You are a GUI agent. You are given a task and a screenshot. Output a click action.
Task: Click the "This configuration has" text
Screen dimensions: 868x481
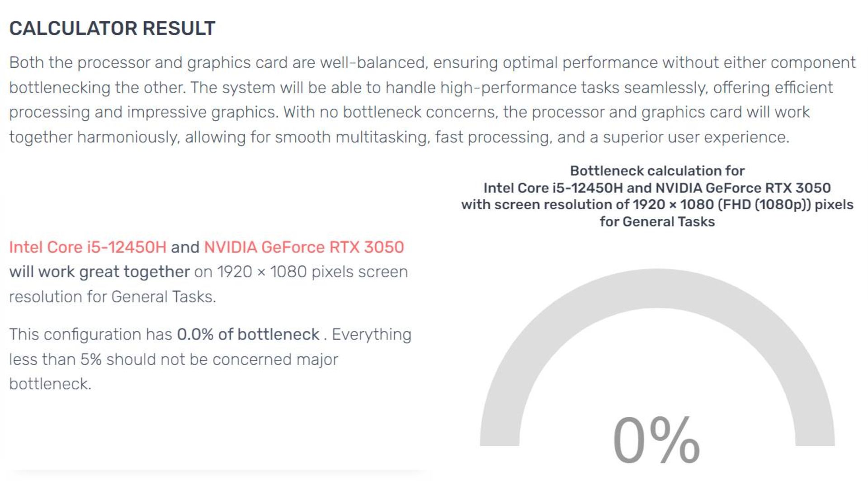(90, 334)
